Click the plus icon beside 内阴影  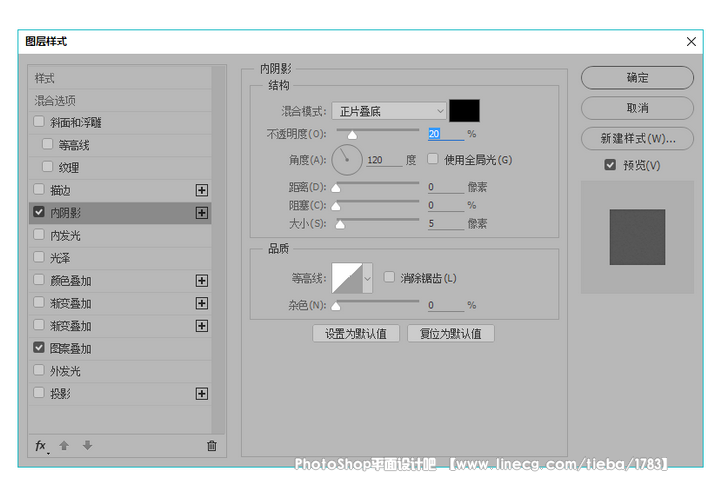[x=202, y=213]
